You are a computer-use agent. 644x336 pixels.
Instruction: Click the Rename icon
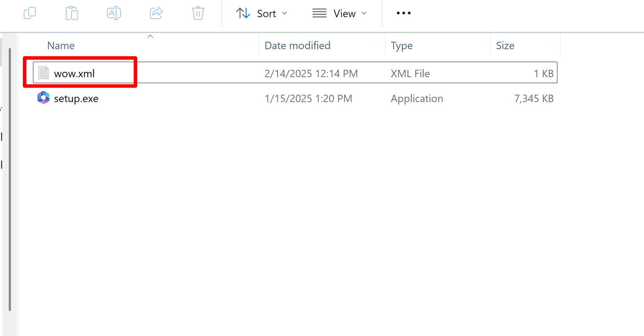click(x=114, y=13)
